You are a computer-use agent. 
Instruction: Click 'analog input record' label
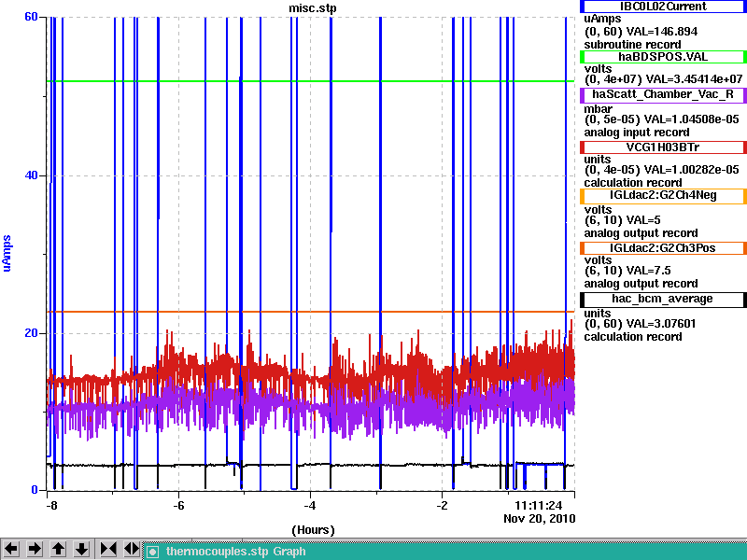coord(637,133)
